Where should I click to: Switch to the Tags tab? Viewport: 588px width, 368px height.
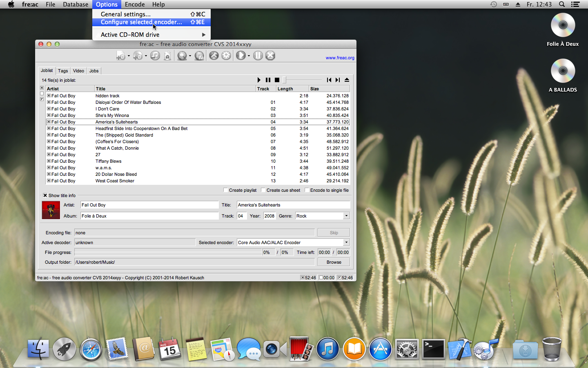click(63, 71)
